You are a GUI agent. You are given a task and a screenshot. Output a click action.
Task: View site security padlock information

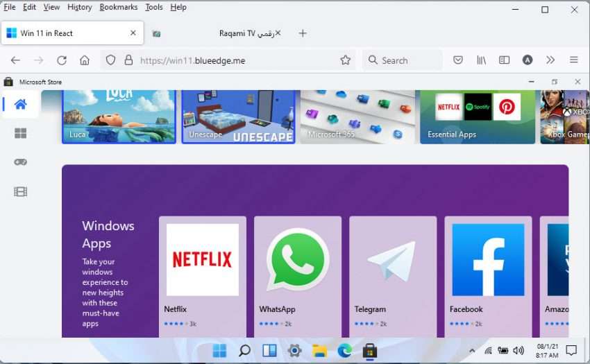tap(128, 60)
